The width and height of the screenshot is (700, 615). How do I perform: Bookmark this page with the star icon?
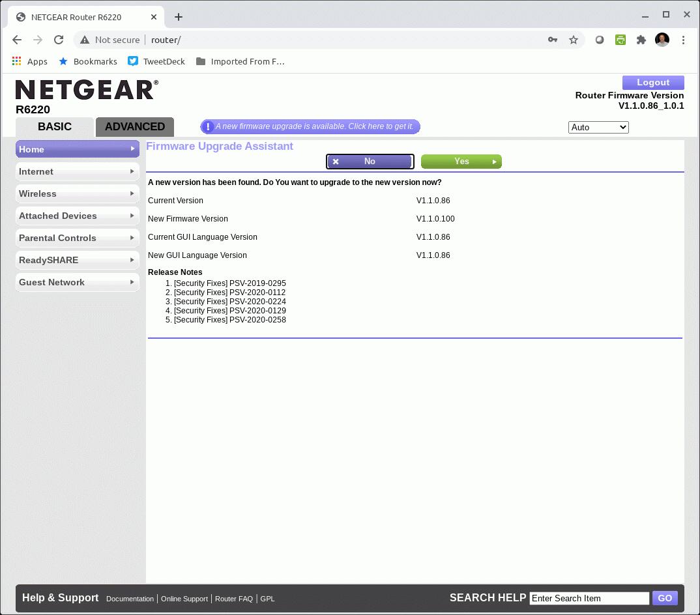click(x=574, y=40)
